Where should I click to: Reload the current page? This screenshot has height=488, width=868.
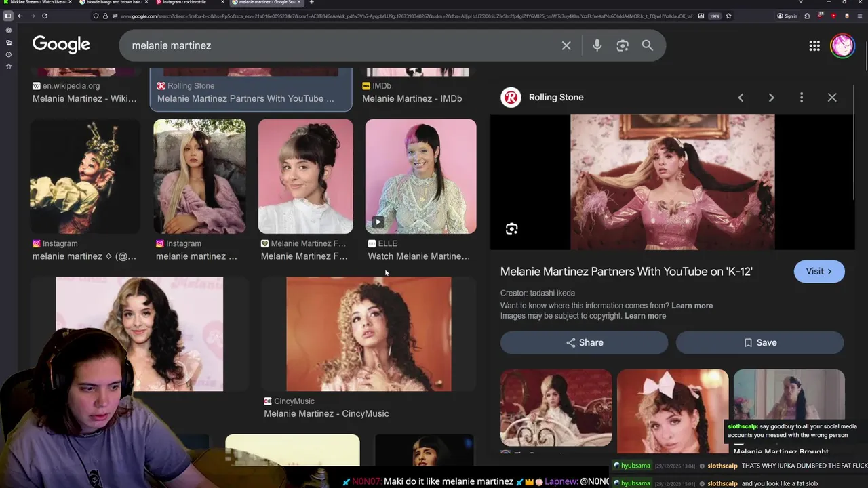45,16
